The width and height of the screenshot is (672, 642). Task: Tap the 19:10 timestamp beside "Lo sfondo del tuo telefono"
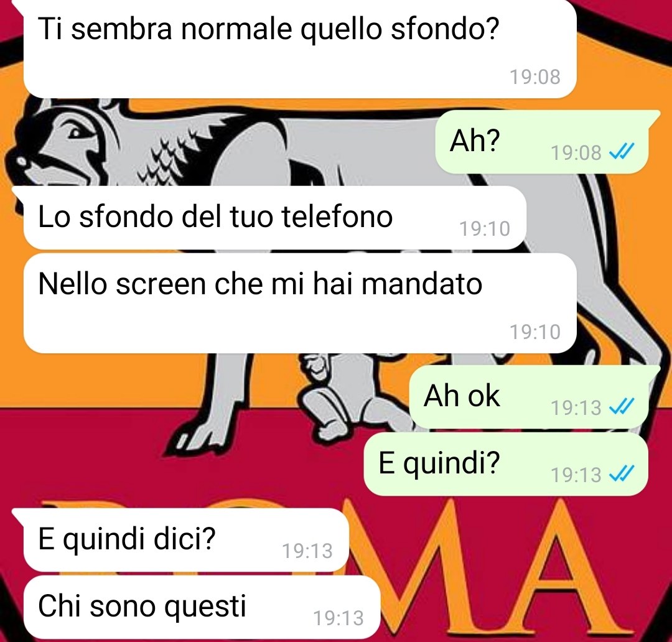pyautogui.click(x=485, y=228)
